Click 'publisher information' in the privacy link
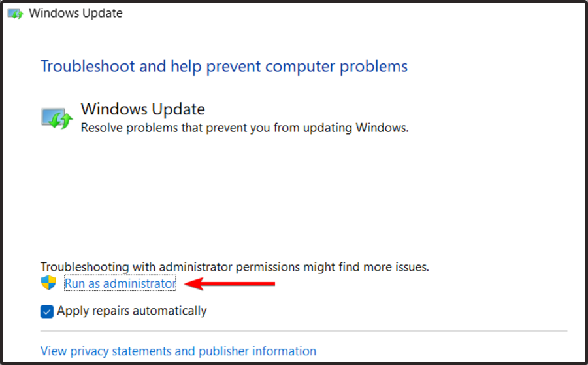The width and height of the screenshot is (588, 365). click(x=257, y=351)
